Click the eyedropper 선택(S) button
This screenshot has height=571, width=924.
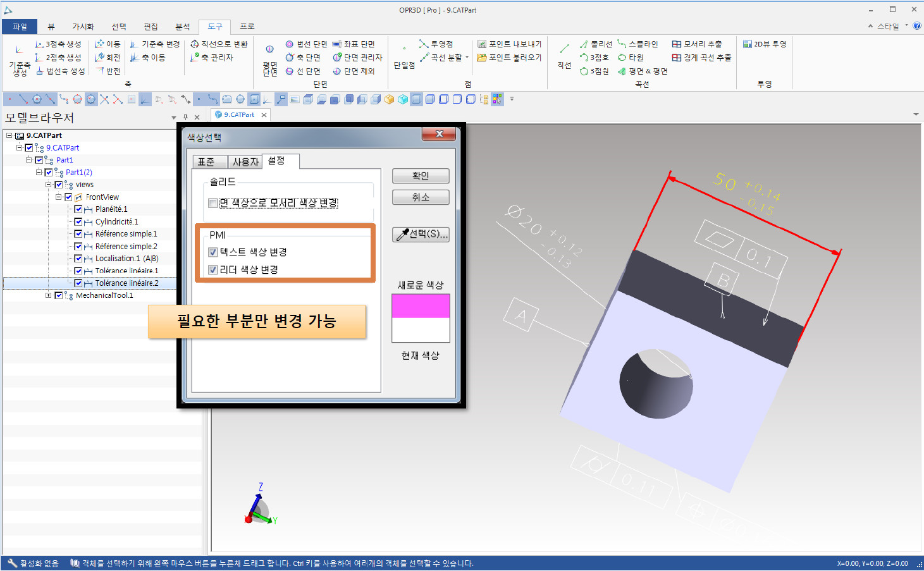(x=421, y=234)
